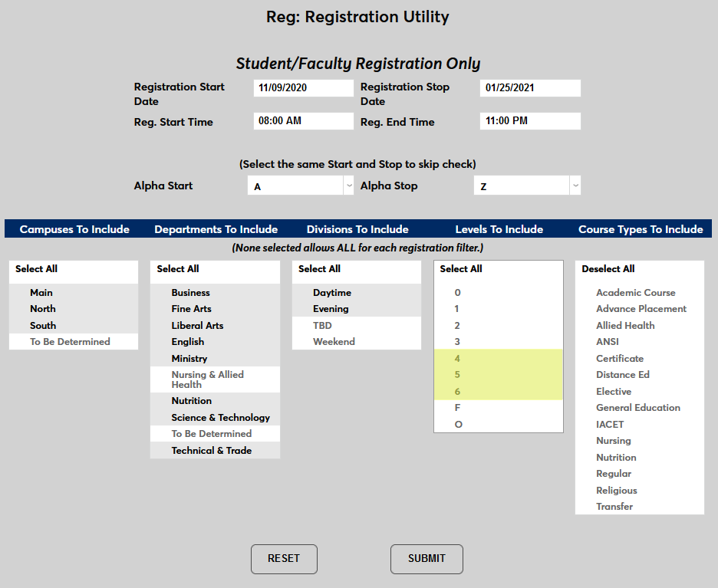Click the Levels To Include header

pyautogui.click(x=499, y=228)
